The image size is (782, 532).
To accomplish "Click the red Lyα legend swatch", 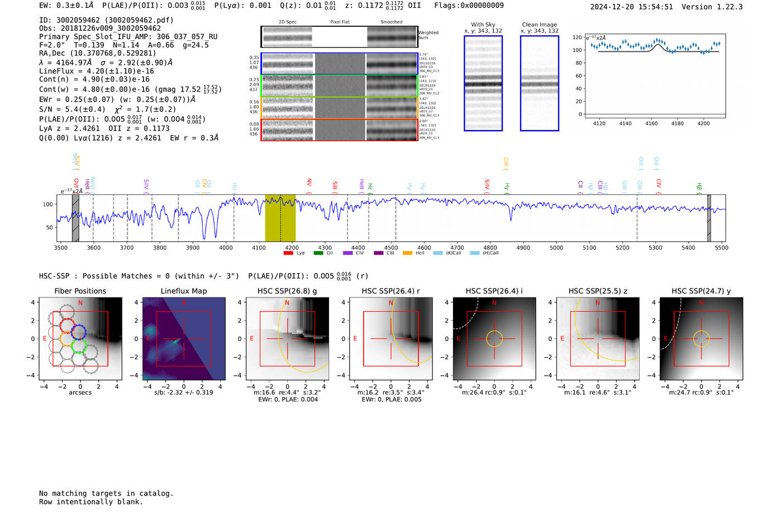I will tap(288, 253).
